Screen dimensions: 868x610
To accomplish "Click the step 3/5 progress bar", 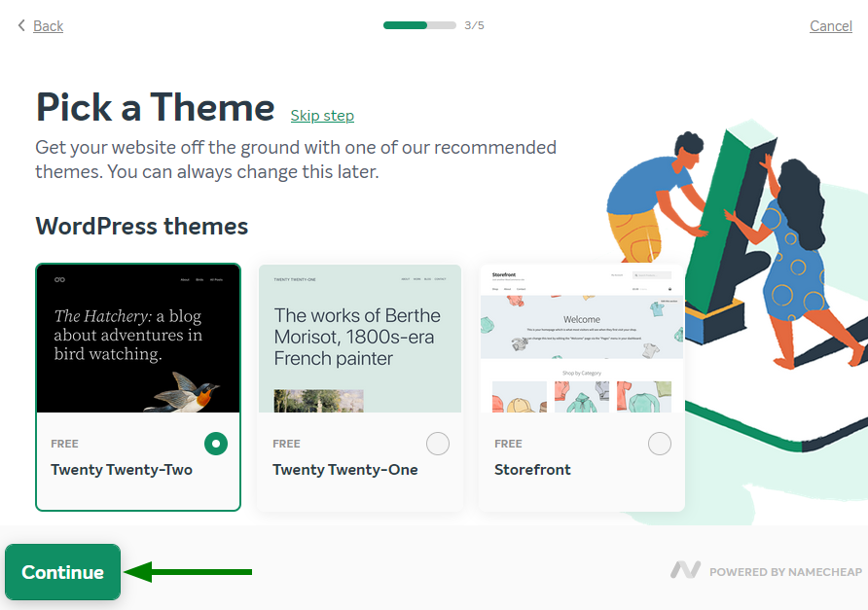I will pyautogui.click(x=419, y=25).
